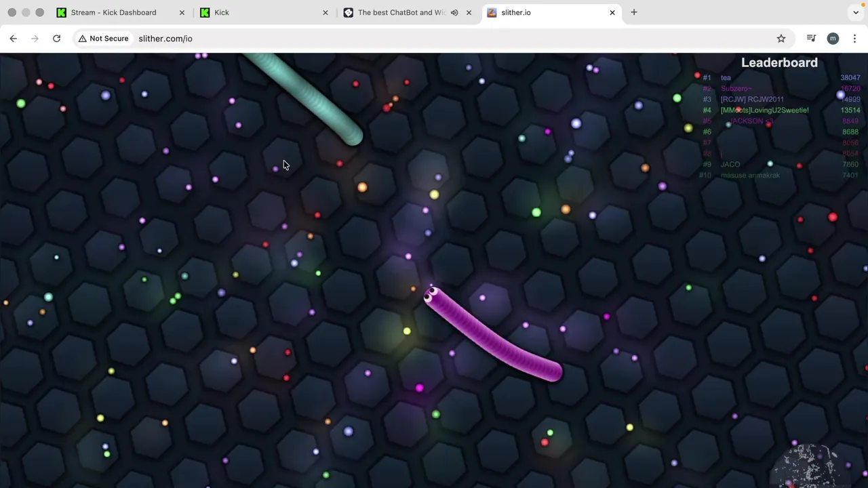Click leaderboard entry '[RCJW] RCJW2011'
Image resolution: width=868 pixels, height=488 pixels.
coord(752,100)
